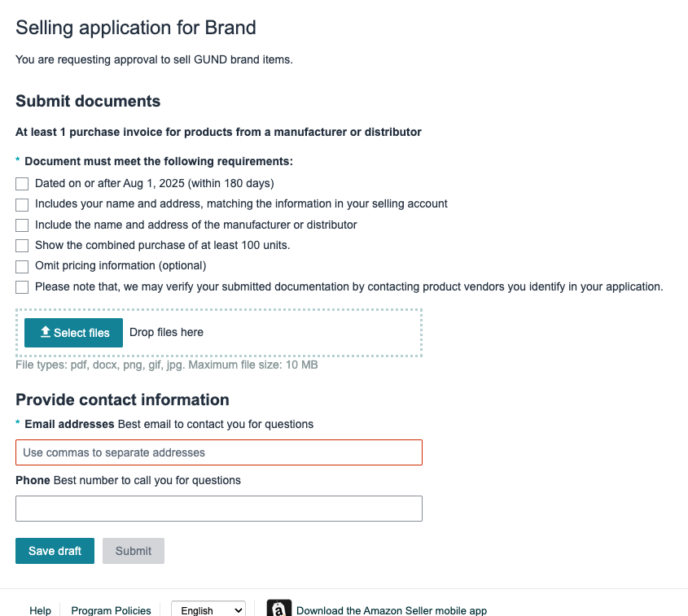Screen dimensions: 688x616
Task: Click the Amazon Seller app icon
Action: pyautogui.click(x=279, y=608)
